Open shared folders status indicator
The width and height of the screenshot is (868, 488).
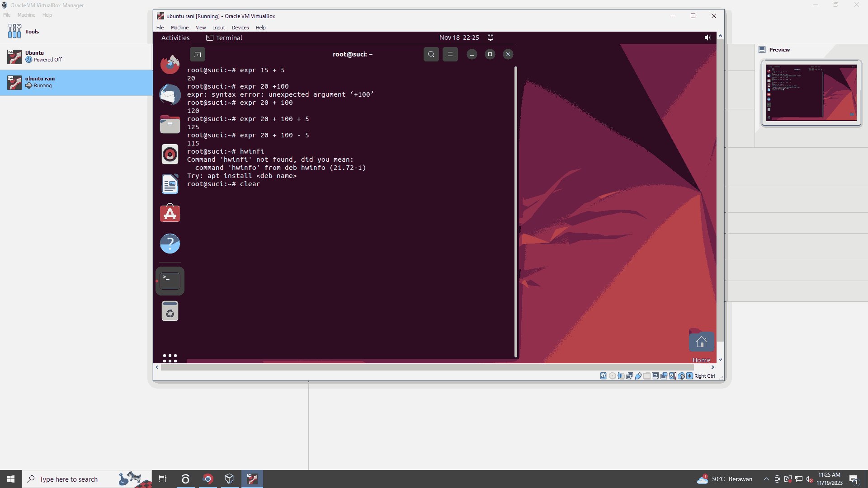(x=646, y=376)
